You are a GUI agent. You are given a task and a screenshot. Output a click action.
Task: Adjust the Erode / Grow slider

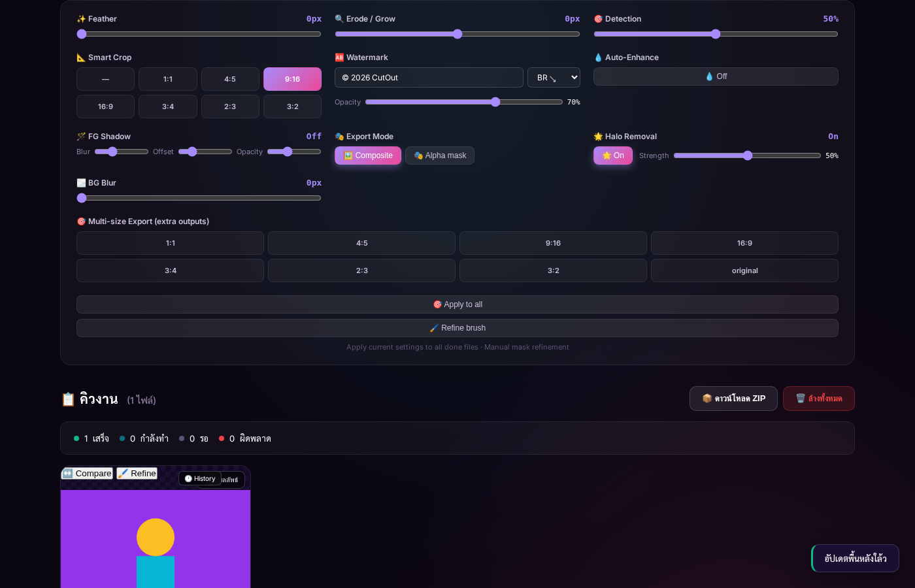click(x=457, y=34)
